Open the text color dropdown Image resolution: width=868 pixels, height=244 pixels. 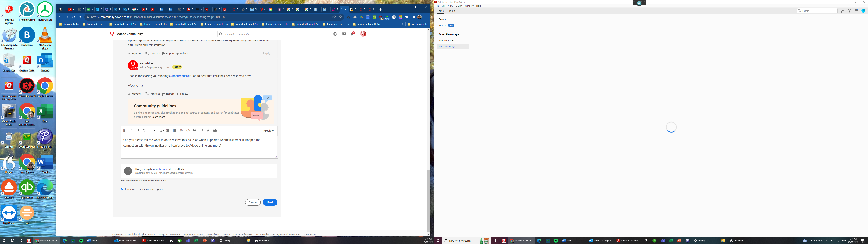pos(161,130)
